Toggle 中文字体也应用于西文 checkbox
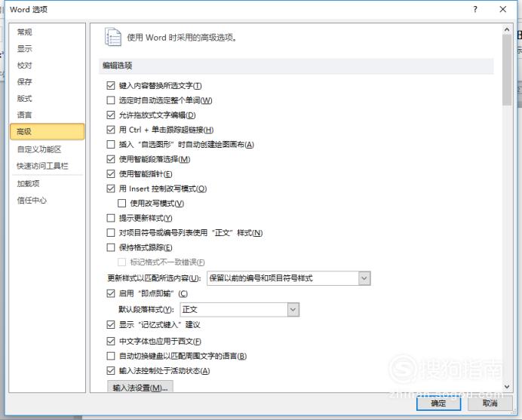 (x=111, y=341)
